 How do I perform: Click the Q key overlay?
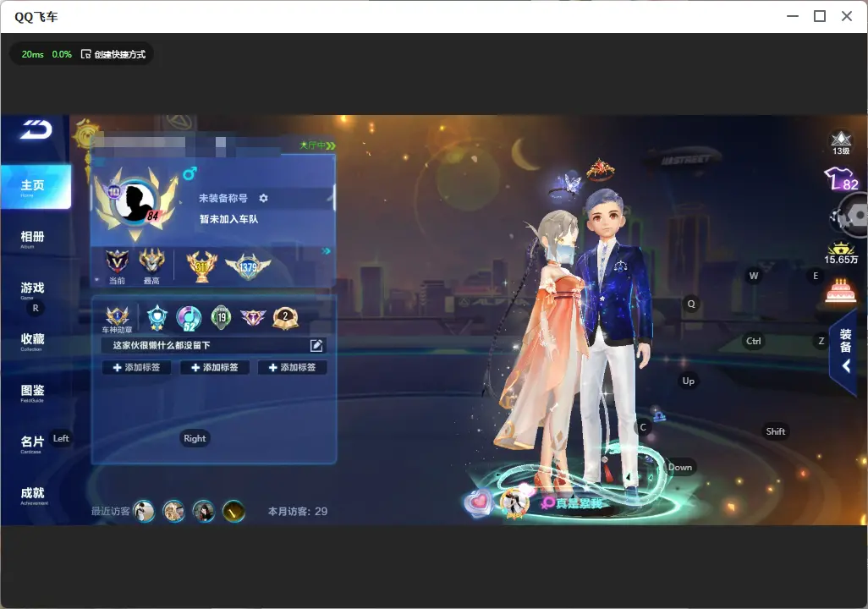tap(691, 304)
